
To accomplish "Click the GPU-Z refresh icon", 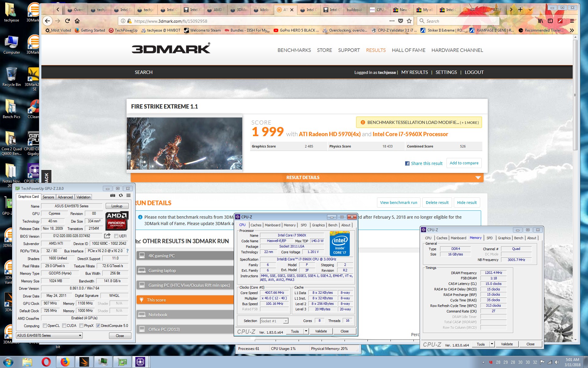I will 121,195.
